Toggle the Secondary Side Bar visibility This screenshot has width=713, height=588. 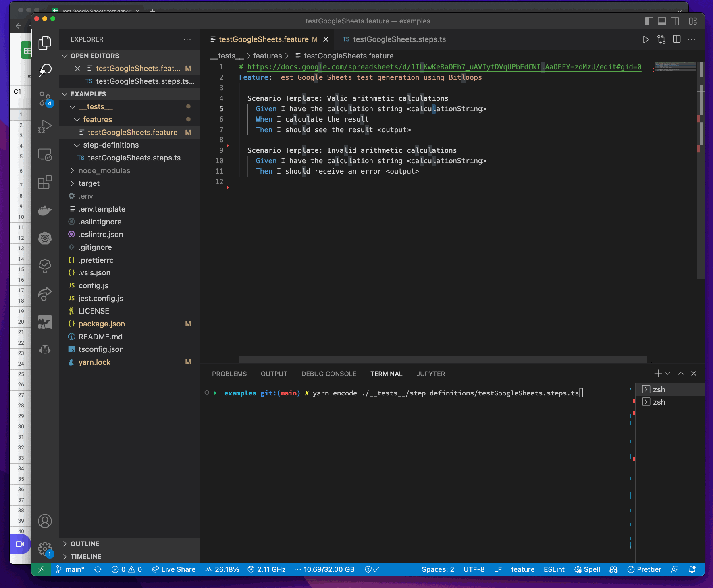point(675,21)
